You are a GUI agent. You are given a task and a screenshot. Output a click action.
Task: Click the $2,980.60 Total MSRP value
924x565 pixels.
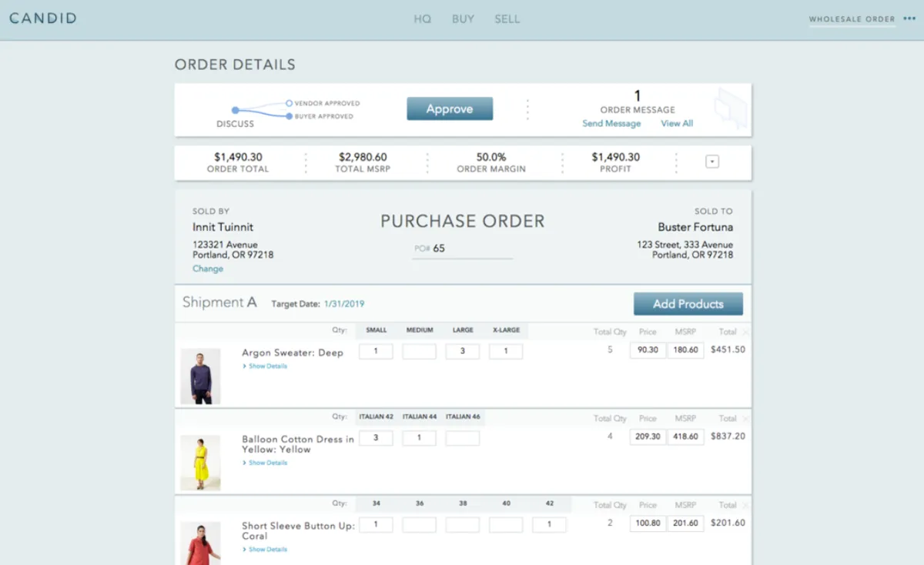[363, 157]
